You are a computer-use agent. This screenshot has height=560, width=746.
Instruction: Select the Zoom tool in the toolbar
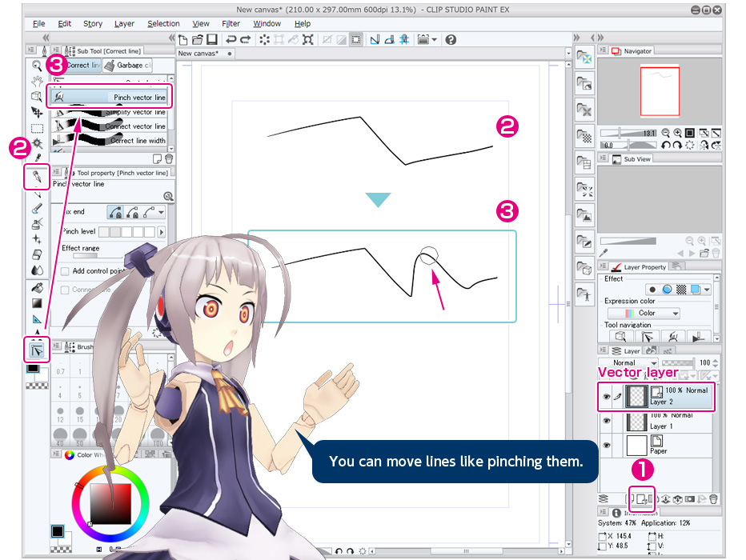point(35,66)
